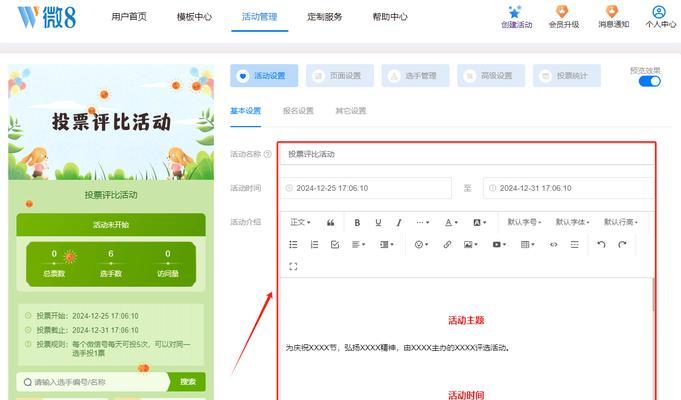Screen dimensions: 681x400
Task: Open 个人中心 profile icon
Action: tap(660, 12)
